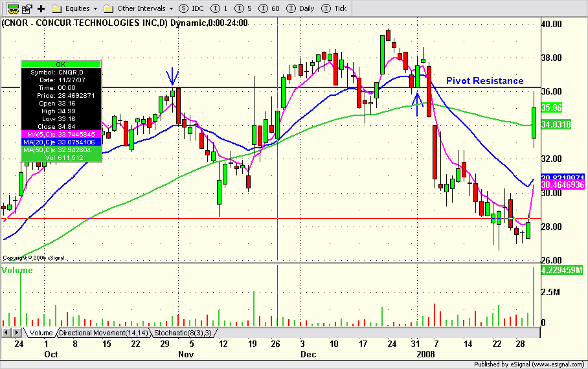This screenshot has height=369, width=588.
Task: Open the chart properties clipboard icon
Action: tap(27, 8)
